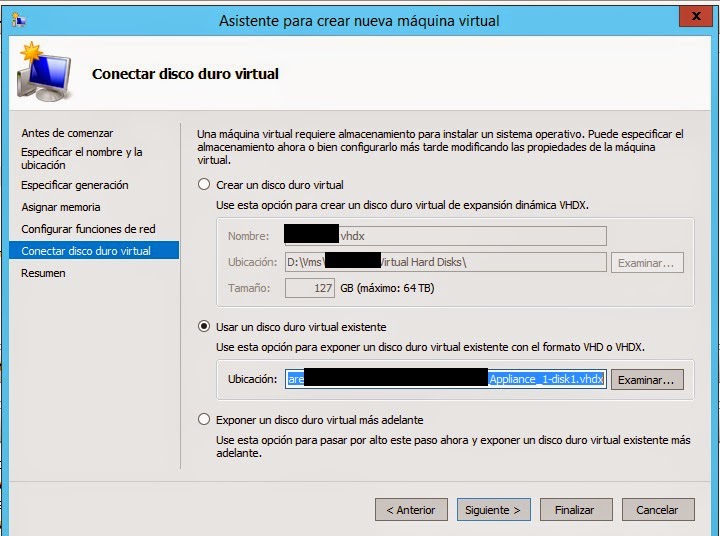Open 'Especificar el nombre y la ubicación' step
720x536 pixels.
(82, 158)
